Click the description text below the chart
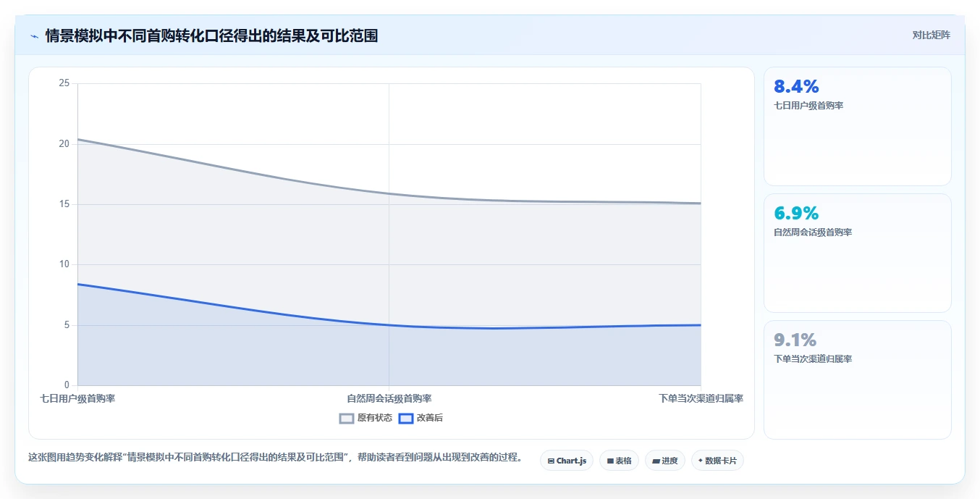The width and height of the screenshot is (980, 499). [x=275, y=458]
